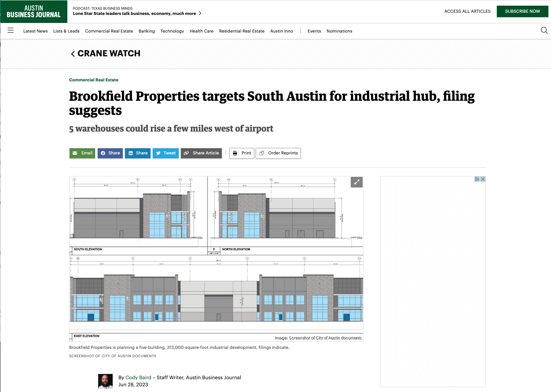Image resolution: width=551 pixels, height=392 pixels.
Task: Share the article on LinkedIn
Action: coord(138,153)
